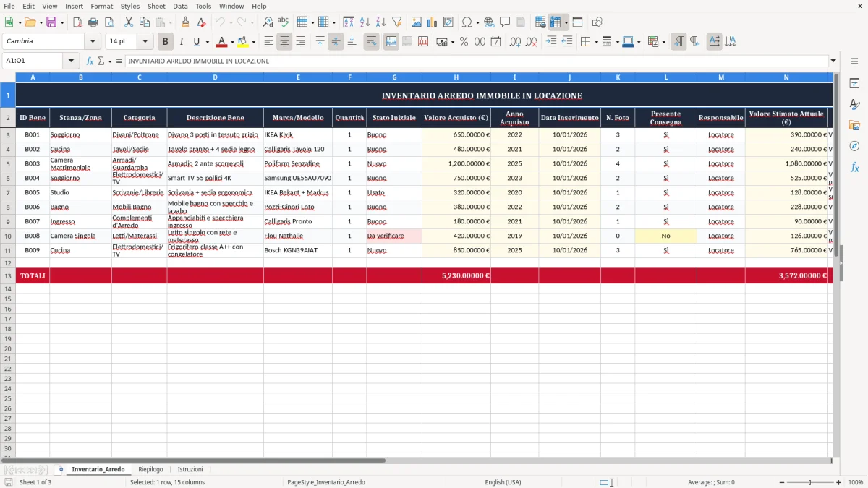The width and height of the screenshot is (868, 488).
Task: Define print area icon
Action: 540,22
